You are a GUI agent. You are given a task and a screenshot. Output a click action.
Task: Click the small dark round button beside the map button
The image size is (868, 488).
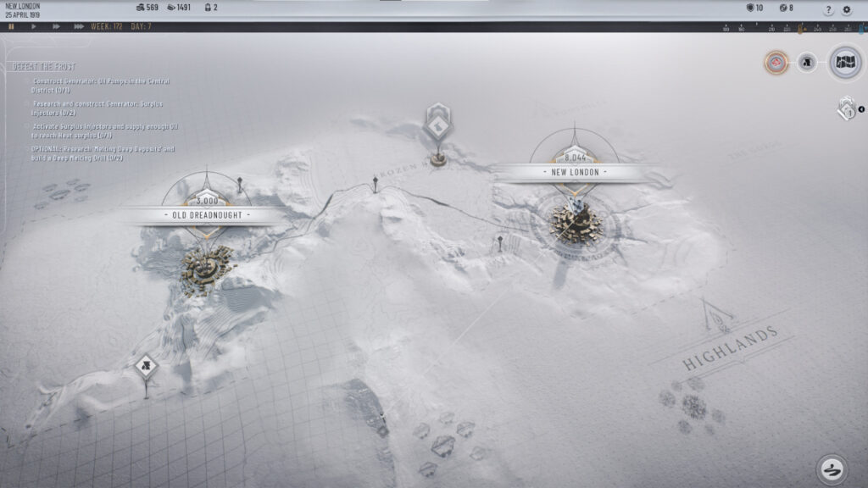807,63
